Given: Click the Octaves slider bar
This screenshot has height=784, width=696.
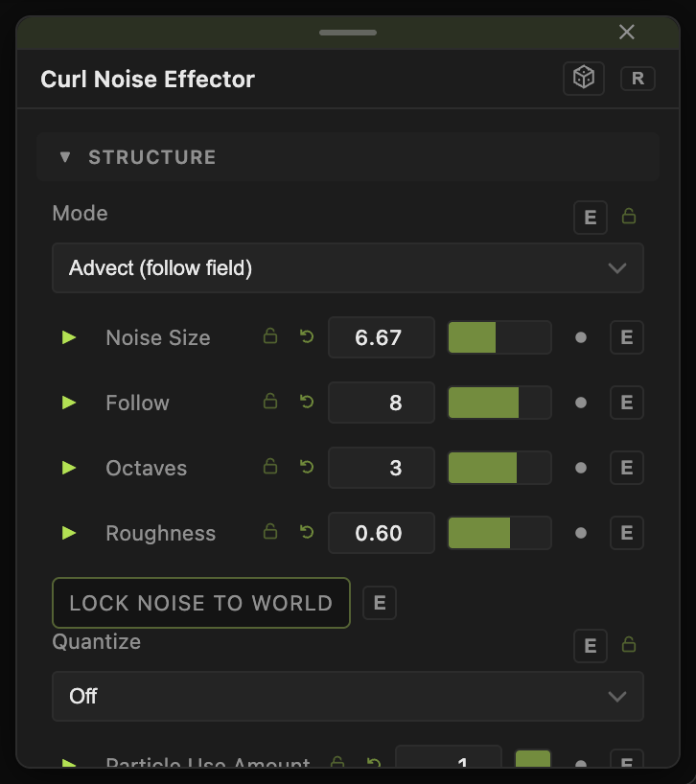Looking at the screenshot, I should 499,468.
